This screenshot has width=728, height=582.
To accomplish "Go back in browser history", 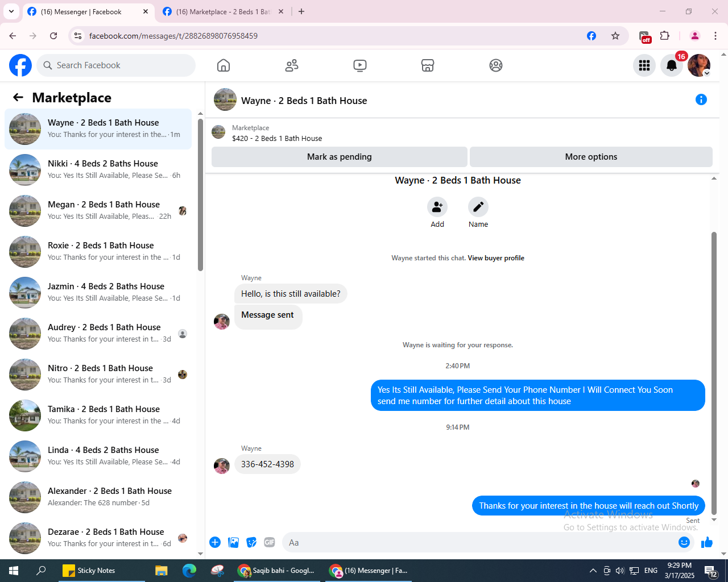I will pyautogui.click(x=13, y=36).
